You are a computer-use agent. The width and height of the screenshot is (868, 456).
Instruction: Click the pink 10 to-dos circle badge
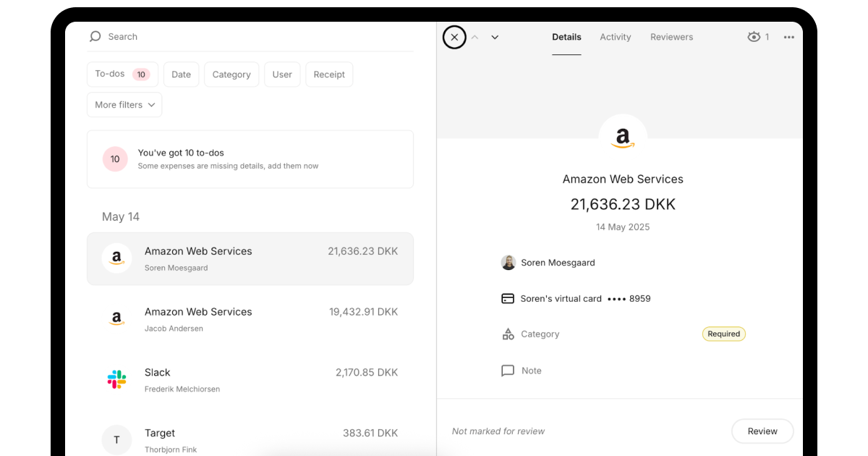point(115,159)
